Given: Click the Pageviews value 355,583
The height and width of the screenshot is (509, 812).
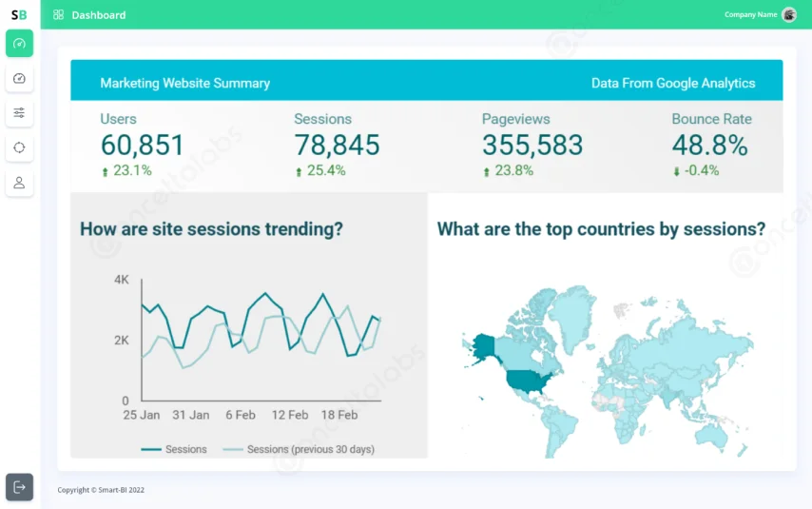Looking at the screenshot, I should click(x=532, y=146).
